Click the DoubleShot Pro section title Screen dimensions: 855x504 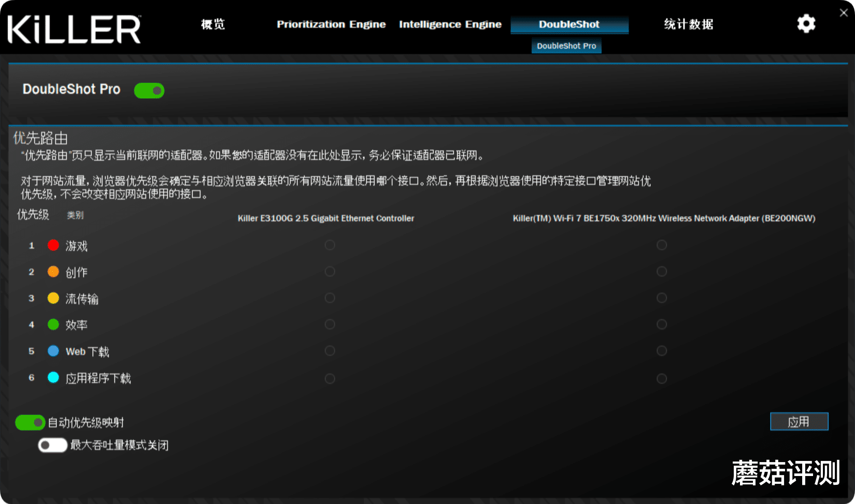tap(72, 89)
